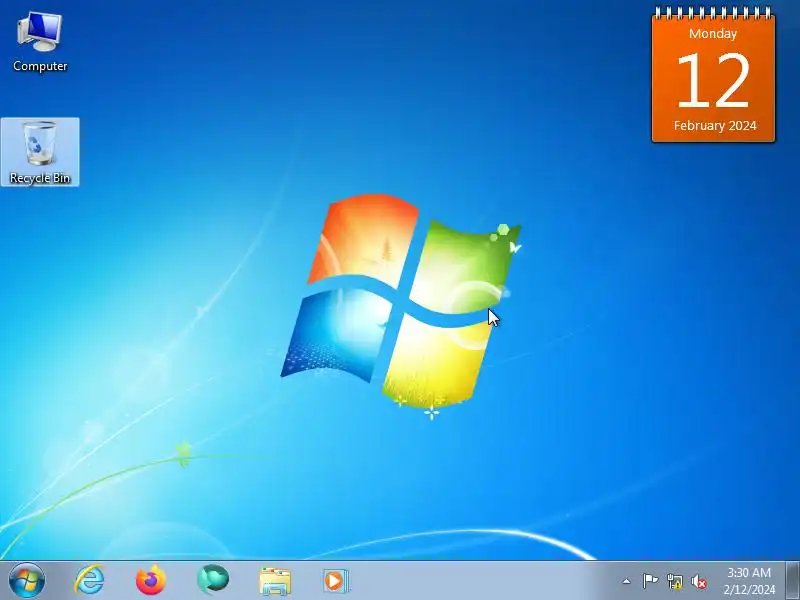Click the Show desktop button
The width and height of the screenshot is (800, 600).
[793, 581]
